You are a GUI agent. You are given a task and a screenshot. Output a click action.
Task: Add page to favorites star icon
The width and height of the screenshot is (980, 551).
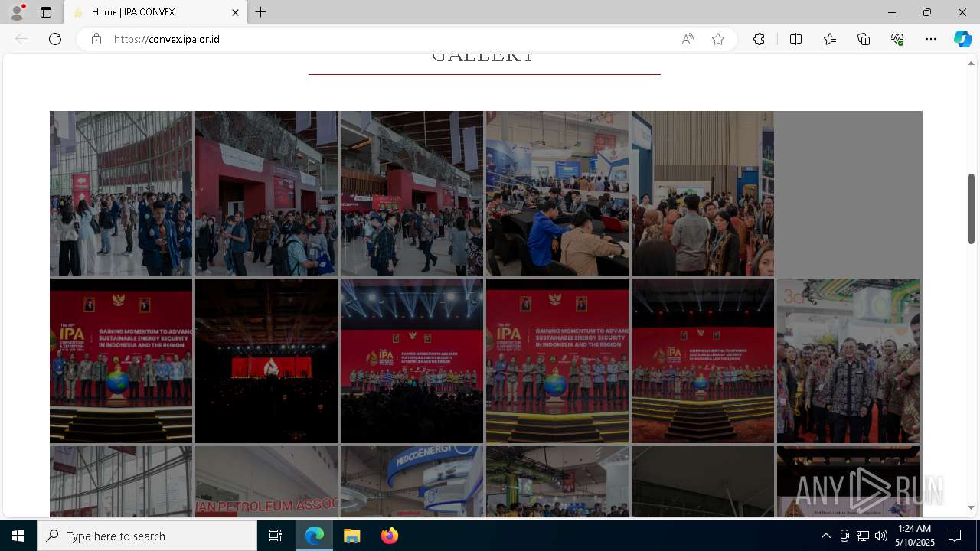(x=718, y=39)
